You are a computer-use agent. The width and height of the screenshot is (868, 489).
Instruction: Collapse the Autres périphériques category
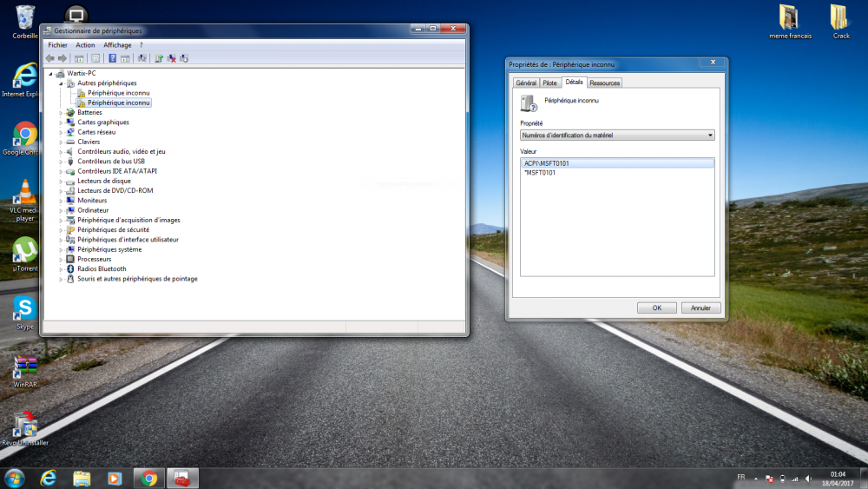tap(61, 83)
